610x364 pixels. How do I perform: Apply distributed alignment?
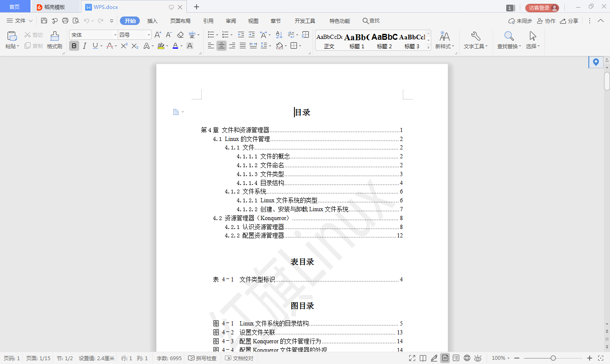click(253, 46)
